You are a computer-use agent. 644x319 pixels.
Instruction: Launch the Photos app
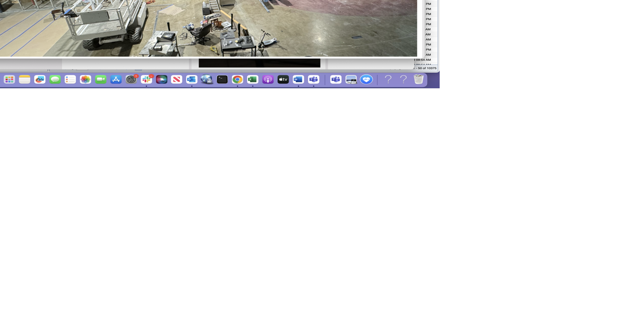(86, 80)
